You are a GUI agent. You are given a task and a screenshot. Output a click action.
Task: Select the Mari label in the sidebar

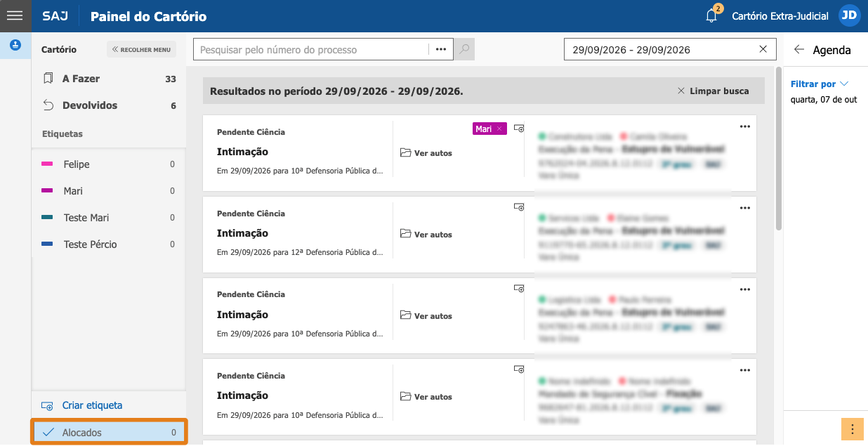click(x=109, y=191)
